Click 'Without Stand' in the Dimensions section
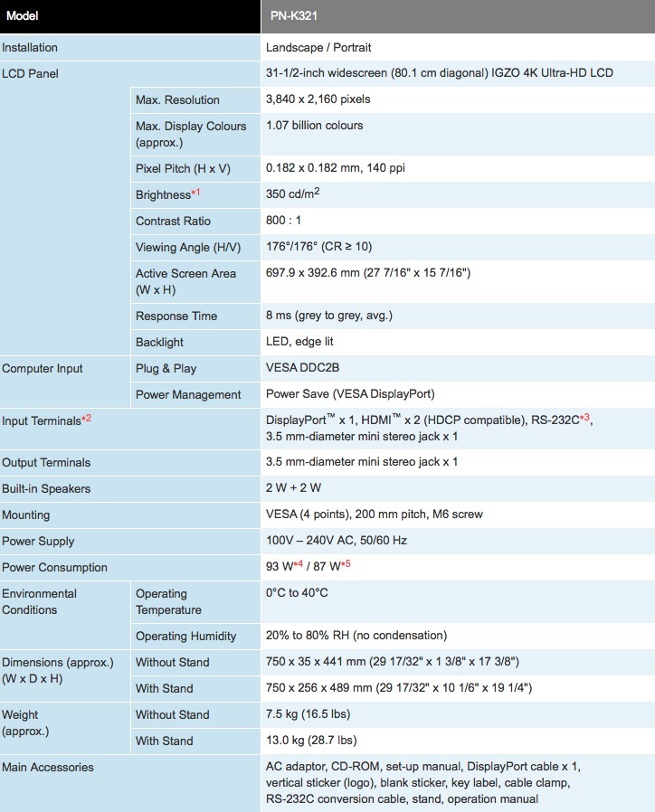Image resolution: width=655 pixels, height=812 pixels. [x=173, y=662]
